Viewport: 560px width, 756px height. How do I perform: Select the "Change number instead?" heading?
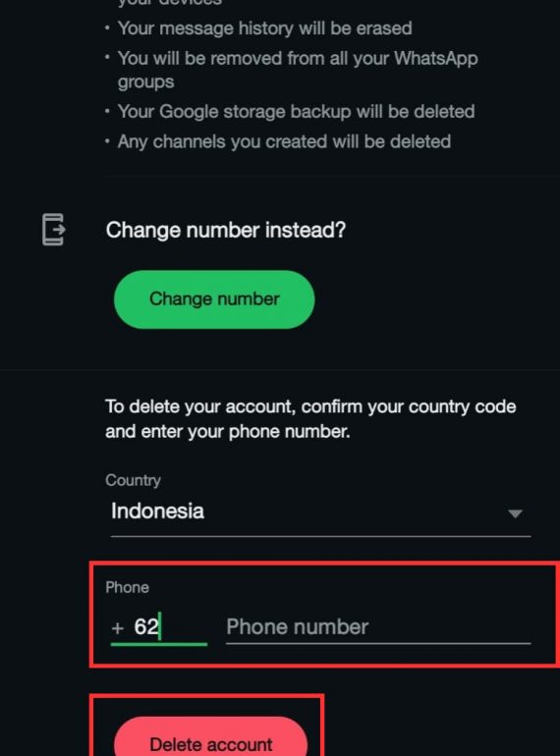[226, 230]
